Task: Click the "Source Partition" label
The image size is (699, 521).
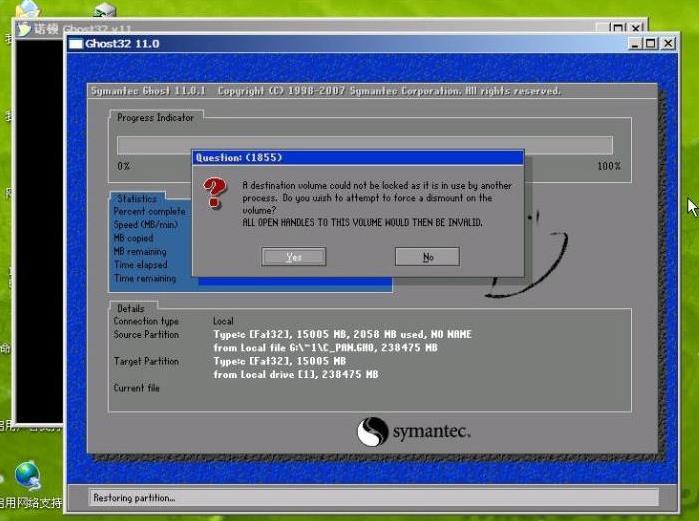Action: coord(146,334)
